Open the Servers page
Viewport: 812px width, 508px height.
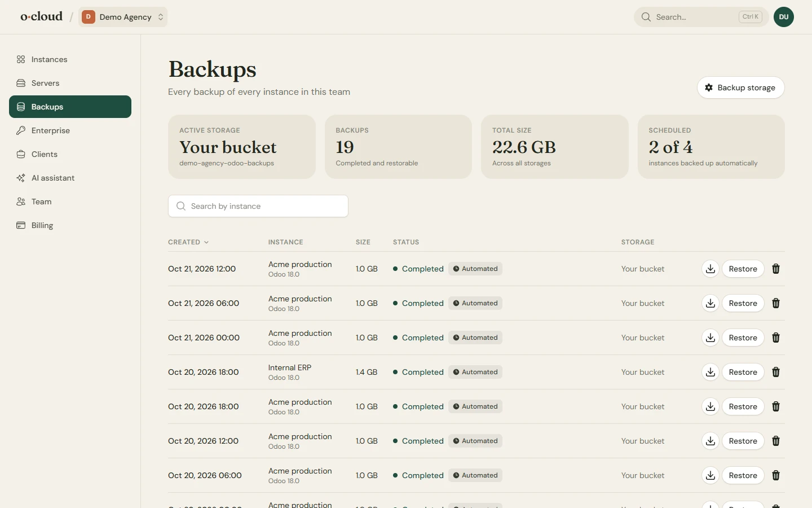pyautogui.click(x=70, y=83)
